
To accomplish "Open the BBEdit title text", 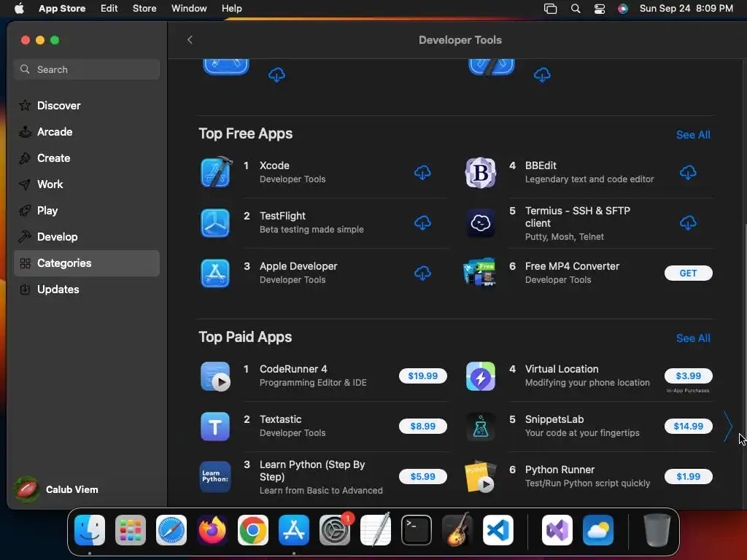I will point(541,166).
